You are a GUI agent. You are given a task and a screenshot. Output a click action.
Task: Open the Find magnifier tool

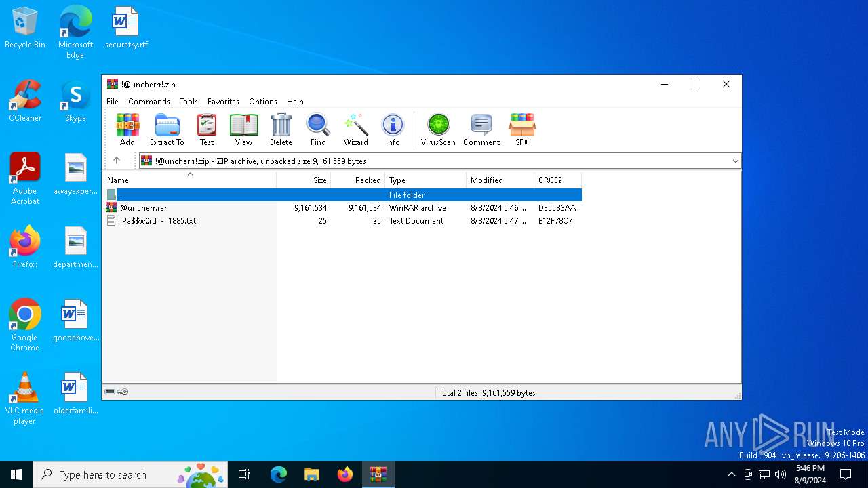[x=318, y=129]
